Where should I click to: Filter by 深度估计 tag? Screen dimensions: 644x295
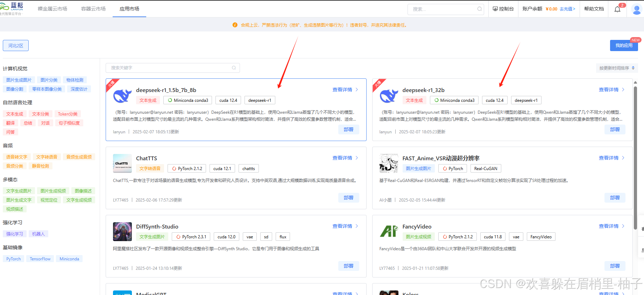pos(79,89)
